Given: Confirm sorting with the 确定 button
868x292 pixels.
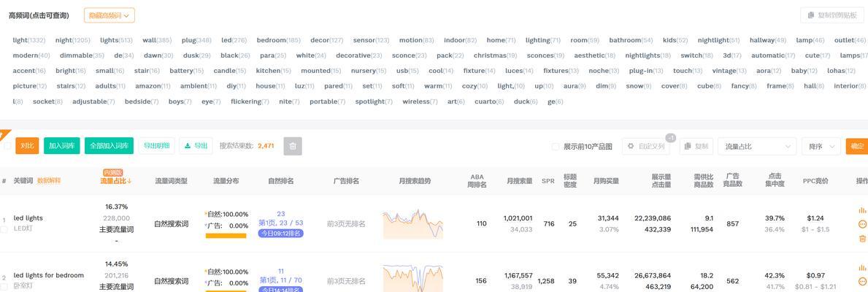Looking at the screenshot, I should pyautogui.click(x=857, y=146).
